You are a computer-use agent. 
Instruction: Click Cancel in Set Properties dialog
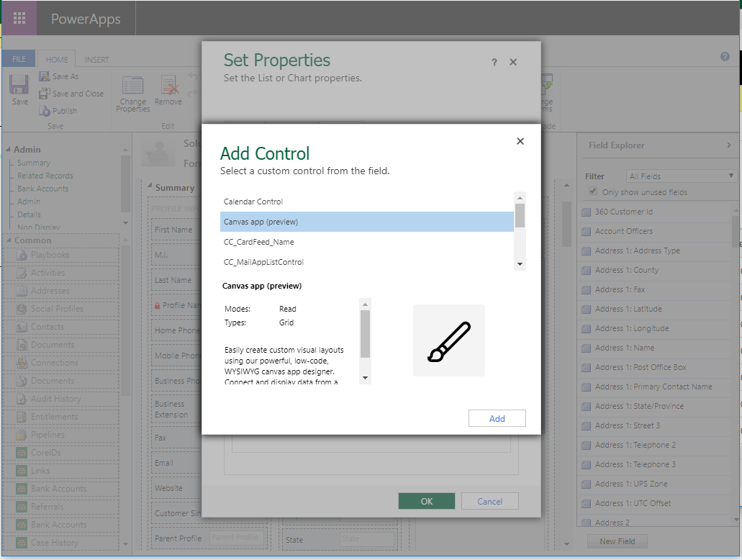point(489,502)
